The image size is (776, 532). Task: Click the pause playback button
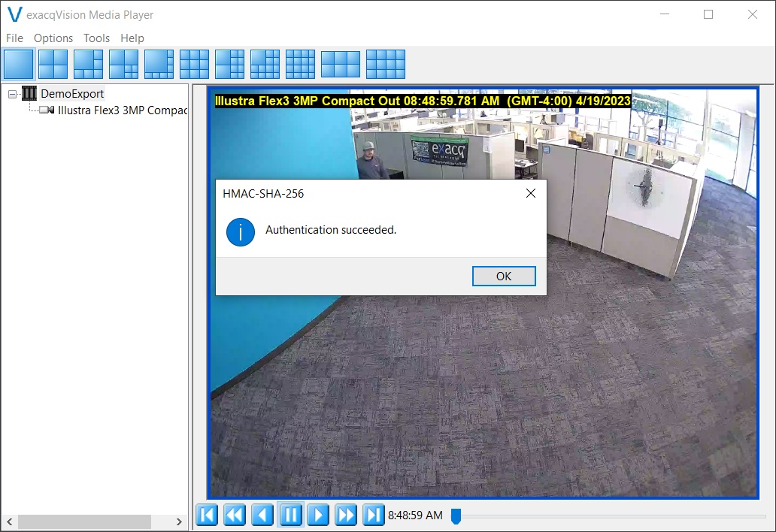point(290,515)
